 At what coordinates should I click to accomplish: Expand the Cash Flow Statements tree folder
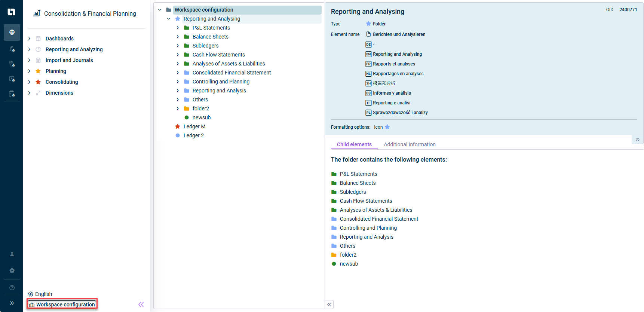tap(178, 55)
